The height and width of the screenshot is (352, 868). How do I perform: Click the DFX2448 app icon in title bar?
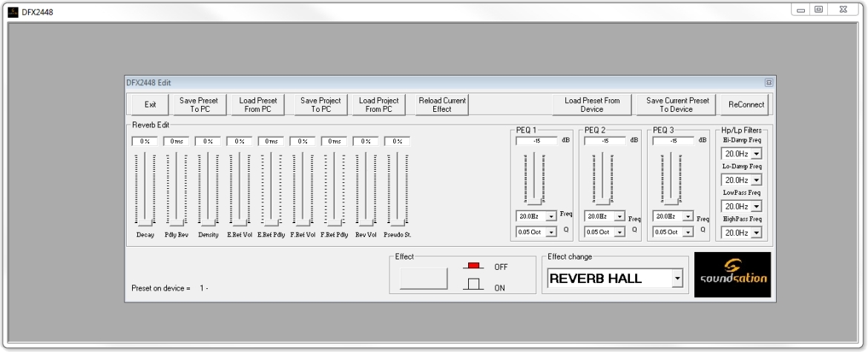click(x=13, y=12)
